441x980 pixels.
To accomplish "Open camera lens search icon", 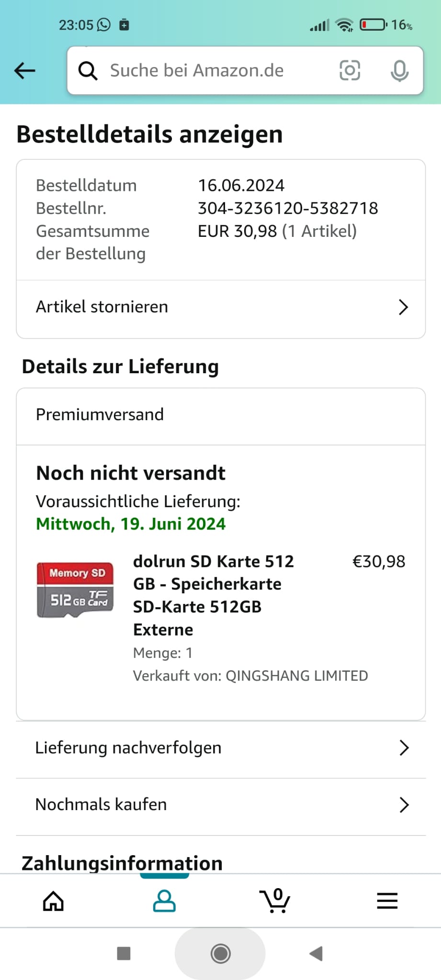I will pos(350,71).
